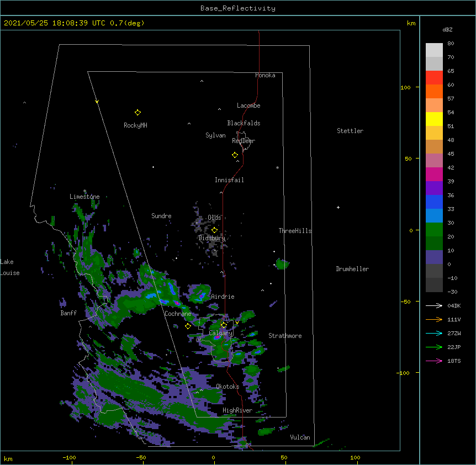Click the Didsbury city label

[212, 238]
